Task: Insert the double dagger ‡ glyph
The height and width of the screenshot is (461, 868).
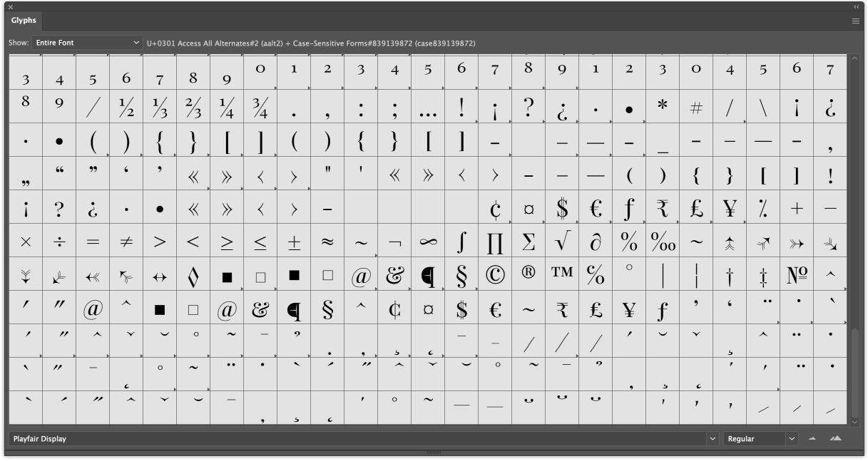Action: click(x=763, y=274)
